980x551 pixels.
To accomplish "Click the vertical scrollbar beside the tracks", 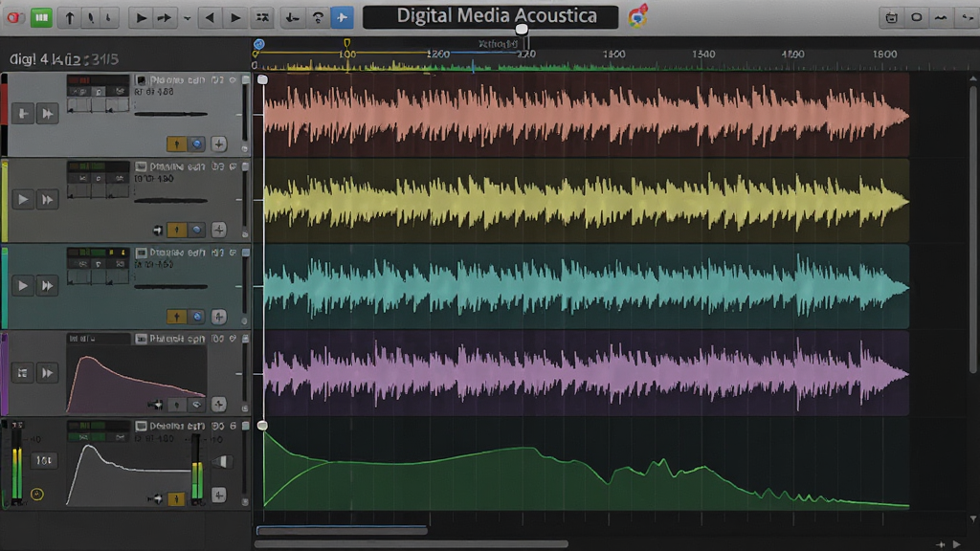I will point(972,228).
